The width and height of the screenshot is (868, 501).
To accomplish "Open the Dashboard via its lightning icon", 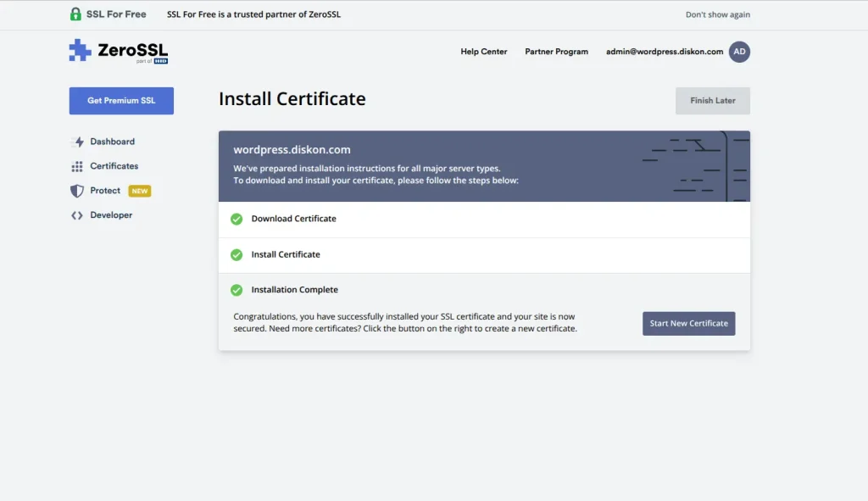I will pos(77,142).
